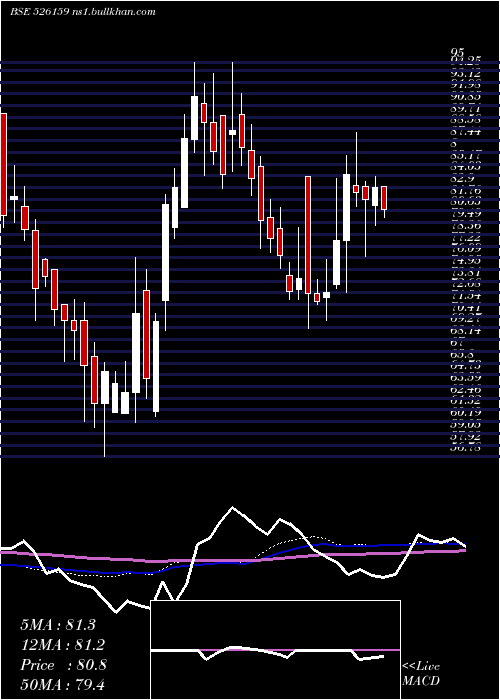Image resolution: width=500 pixels, height=700 pixels.
Task: Click the <<Live MACD label
Action: (421, 674)
